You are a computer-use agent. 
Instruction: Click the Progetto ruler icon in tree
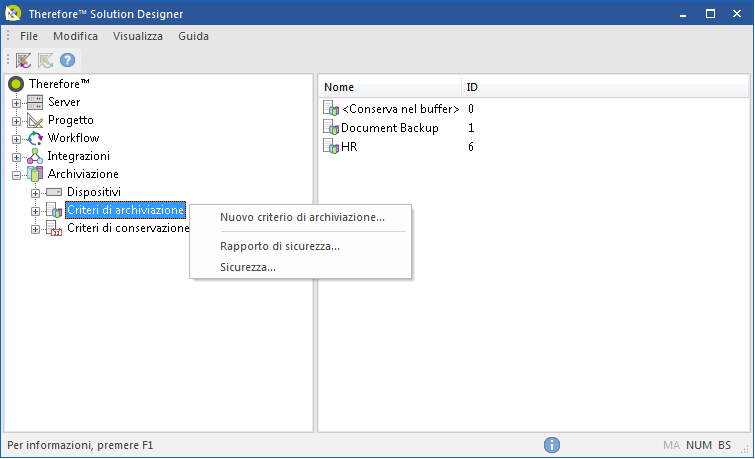point(35,120)
